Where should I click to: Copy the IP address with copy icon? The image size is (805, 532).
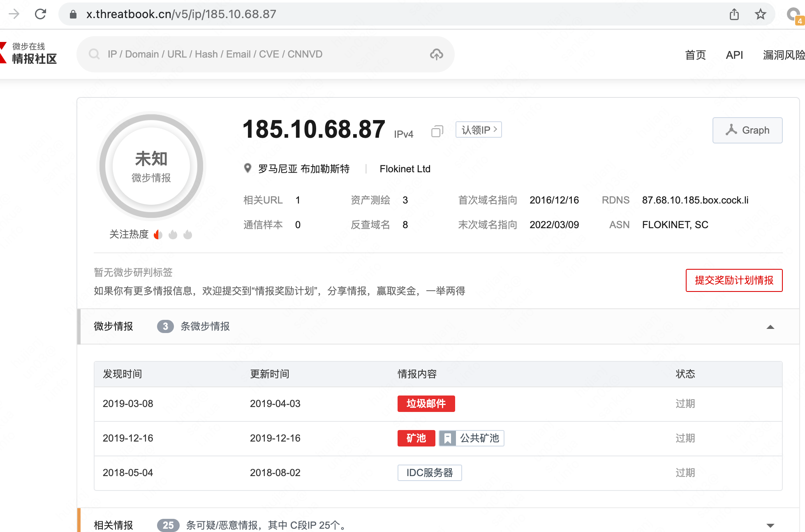pos(437,131)
